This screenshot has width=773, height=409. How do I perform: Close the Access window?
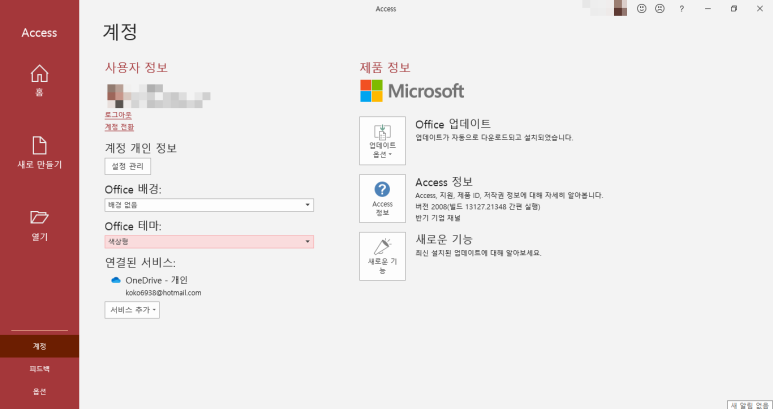[760, 9]
